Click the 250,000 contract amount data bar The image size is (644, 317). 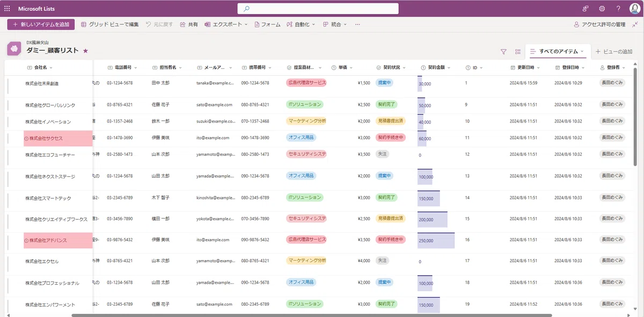pos(436,240)
